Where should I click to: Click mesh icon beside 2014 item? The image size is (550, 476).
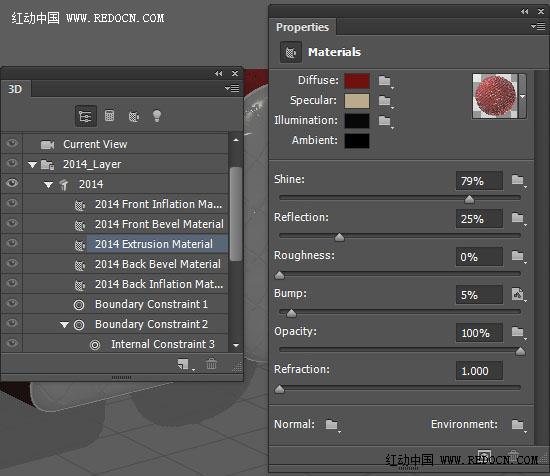click(64, 185)
